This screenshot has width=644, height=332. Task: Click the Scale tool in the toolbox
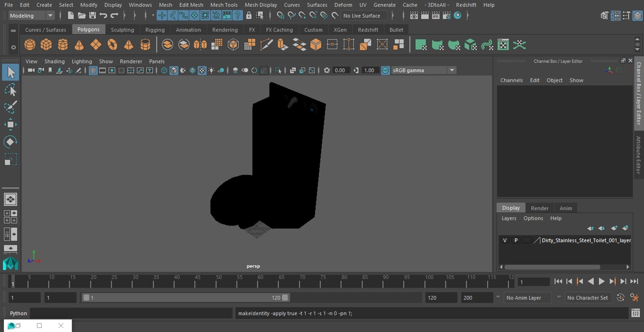pyautogui.click(x=10, y=159)
